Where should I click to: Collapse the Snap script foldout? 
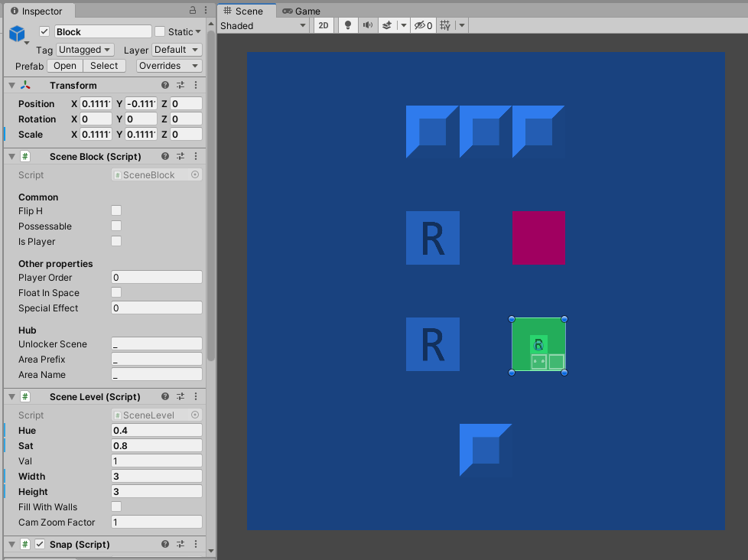[x=12, y=544]
